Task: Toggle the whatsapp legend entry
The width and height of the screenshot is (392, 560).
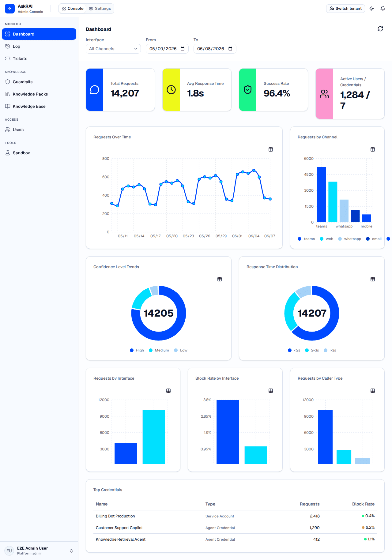Action: [349, 239]
